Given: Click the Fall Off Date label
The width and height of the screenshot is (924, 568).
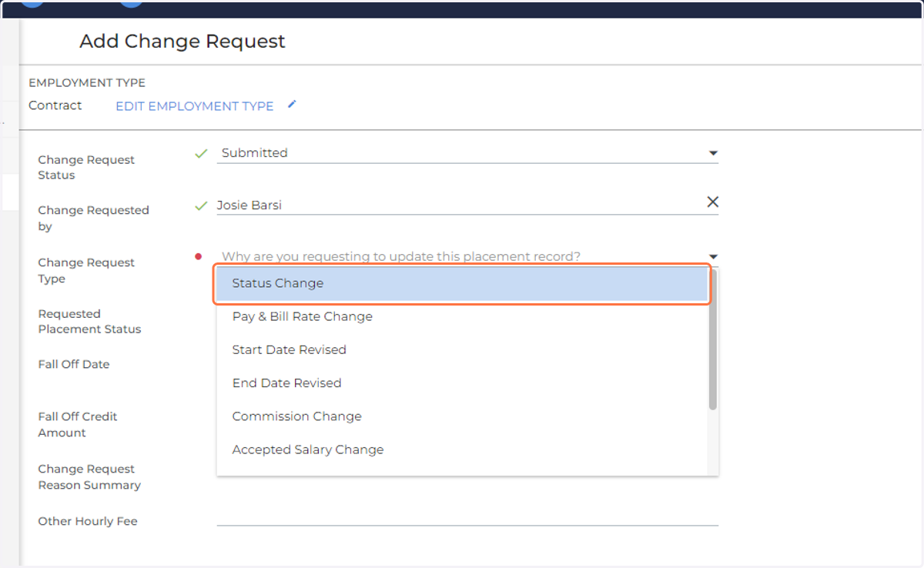Looking at the screenshot, I should click(74, 364).
